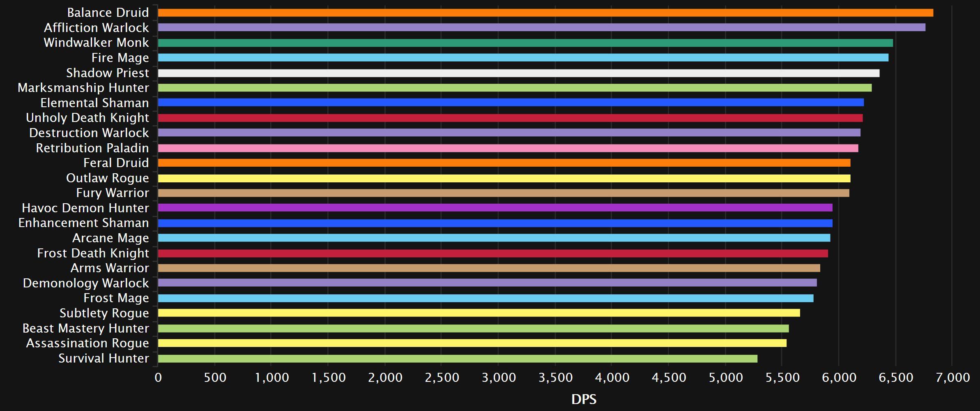Viewport: 980px width, 411px height.
Task: Click the Frost Mage bar
Action: [485, 298]
